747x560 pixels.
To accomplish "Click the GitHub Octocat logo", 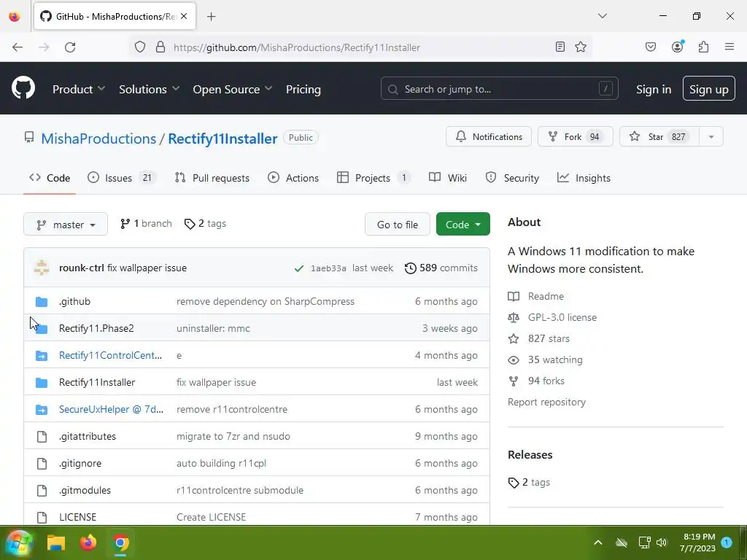I will [23, 88].
